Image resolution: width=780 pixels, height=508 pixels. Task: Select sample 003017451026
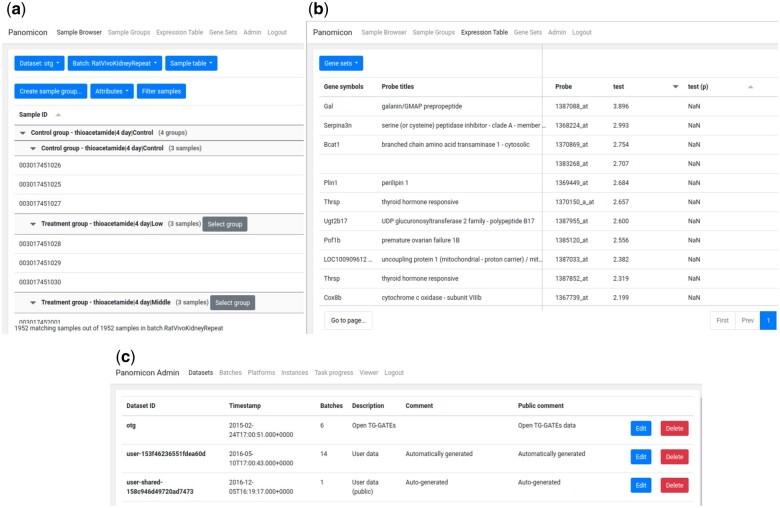(x=40, y=165)
